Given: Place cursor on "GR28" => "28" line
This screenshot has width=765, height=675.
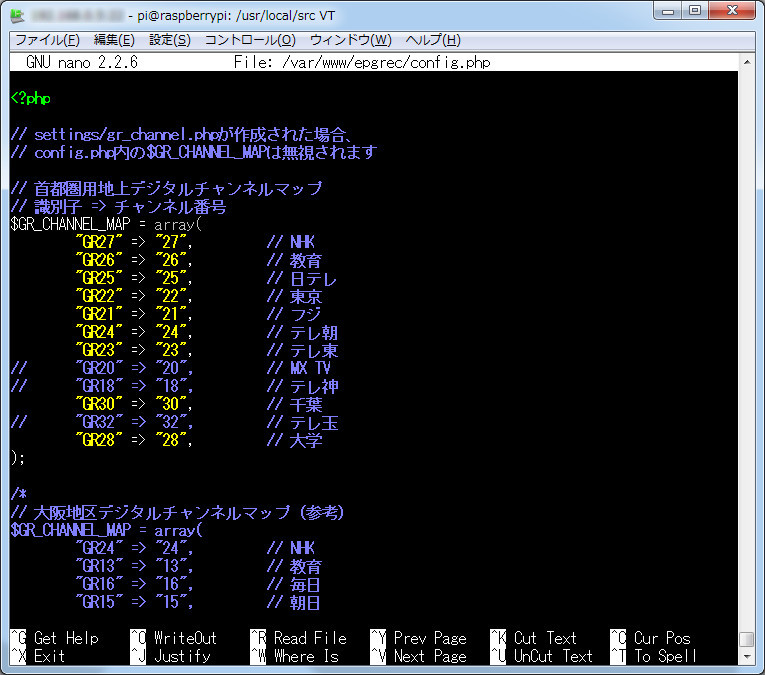Looking at the screenshot, I should 134,440.
